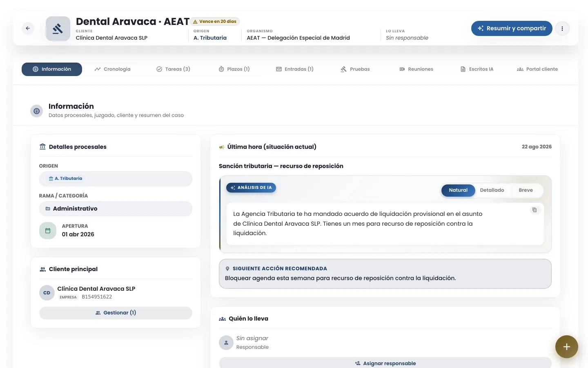Click the megaphone icon beside Última hora

(x=222, y=147)
